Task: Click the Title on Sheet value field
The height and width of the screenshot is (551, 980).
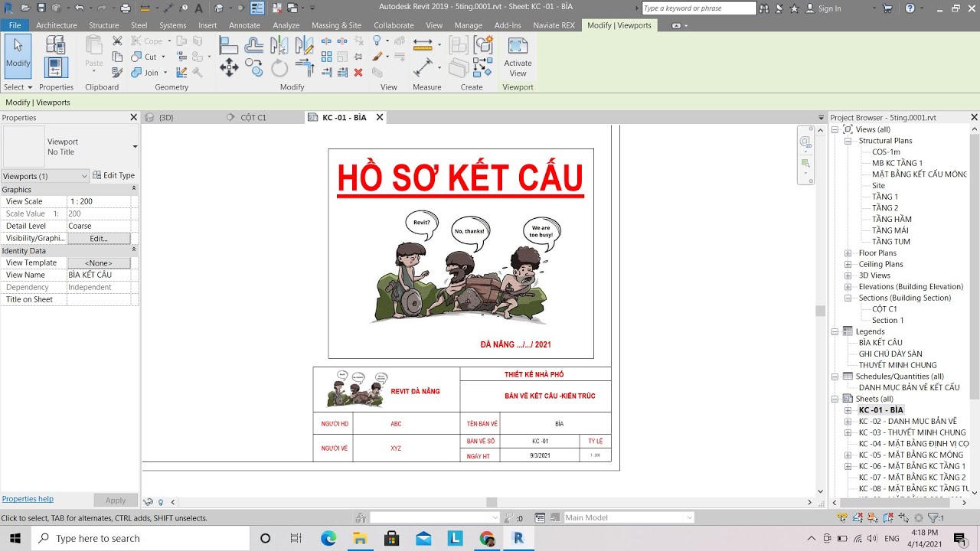Action: [x=99, y=300]
